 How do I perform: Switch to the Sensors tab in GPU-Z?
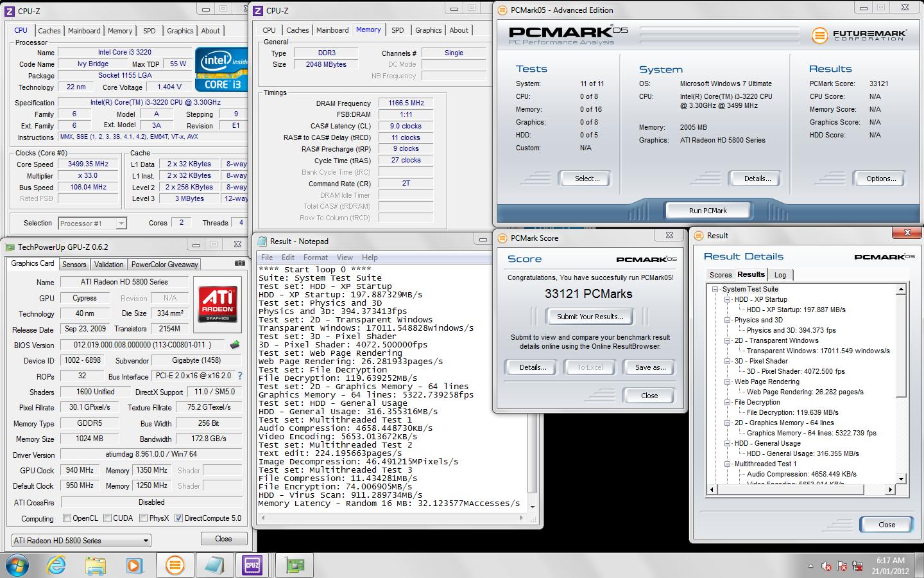[x=74, y=265]
